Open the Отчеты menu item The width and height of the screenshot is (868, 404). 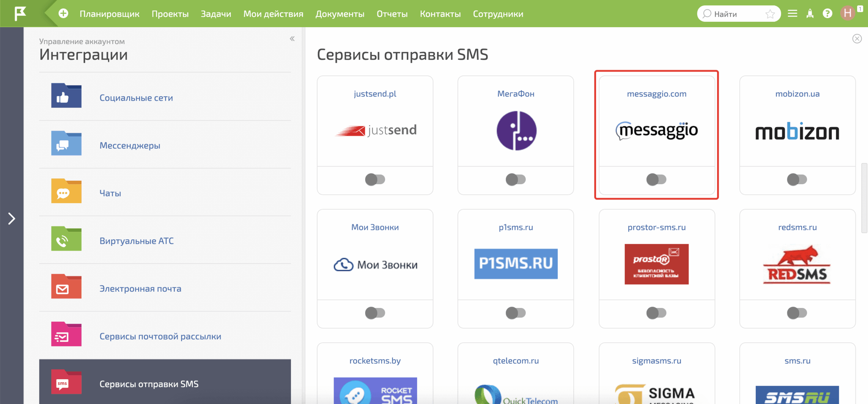tap(392, 14)
